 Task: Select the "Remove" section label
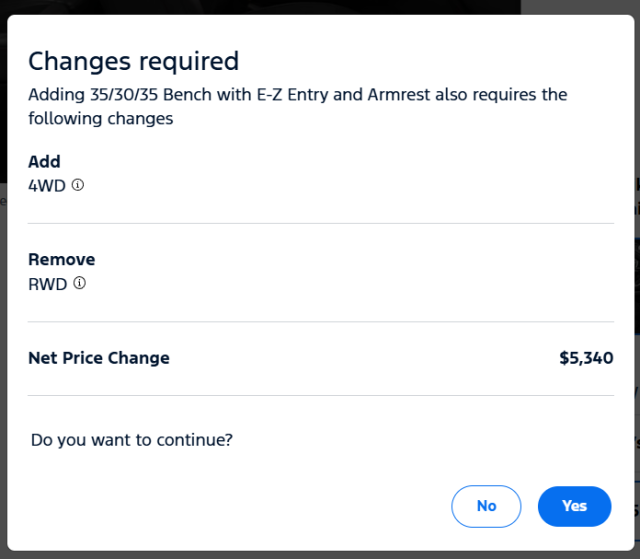pyautogui.click(x=61, y=260)
